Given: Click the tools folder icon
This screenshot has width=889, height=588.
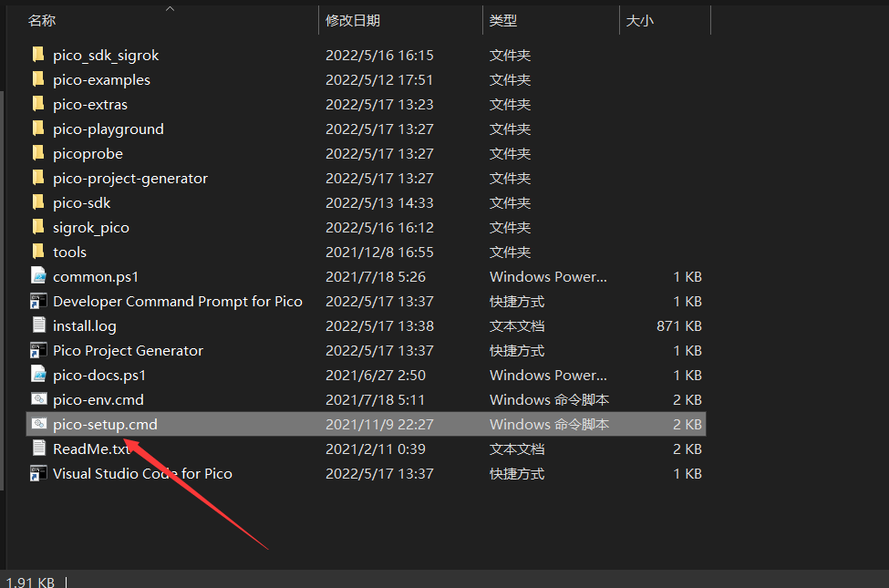Looking at the screenshot, I should [38, 252].
